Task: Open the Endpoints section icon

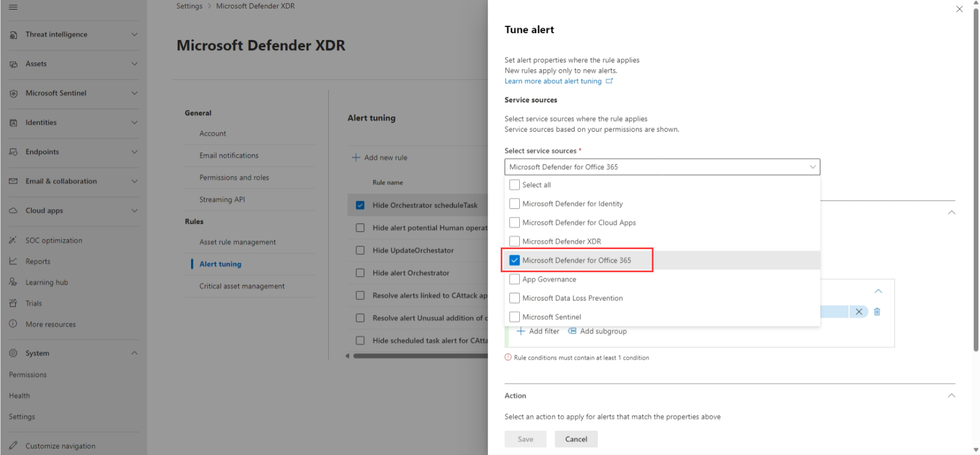Action: pos(13,151)
